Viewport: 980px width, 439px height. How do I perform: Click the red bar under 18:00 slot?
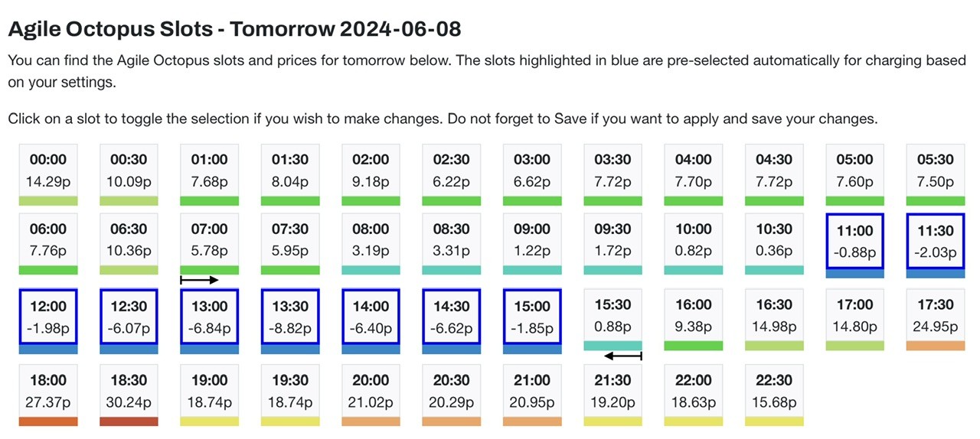(x=47, y=421)
